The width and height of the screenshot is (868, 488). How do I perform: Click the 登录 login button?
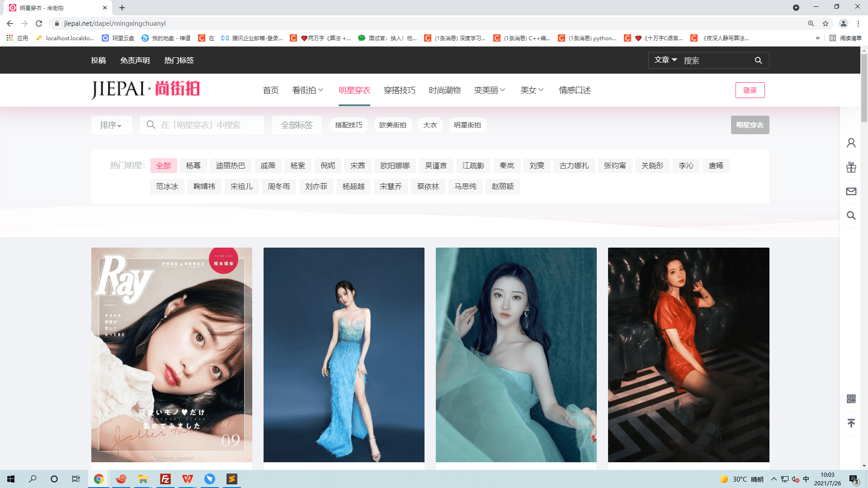(750, 90)
